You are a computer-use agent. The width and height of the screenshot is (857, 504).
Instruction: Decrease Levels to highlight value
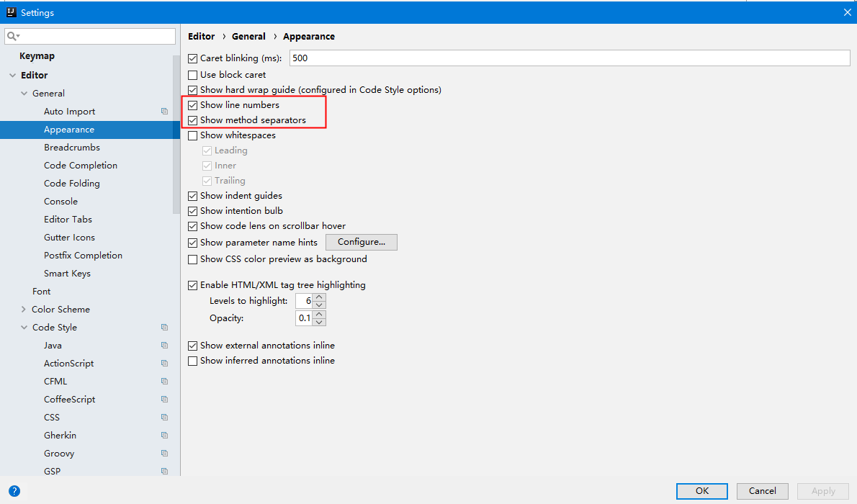[320, 305]
